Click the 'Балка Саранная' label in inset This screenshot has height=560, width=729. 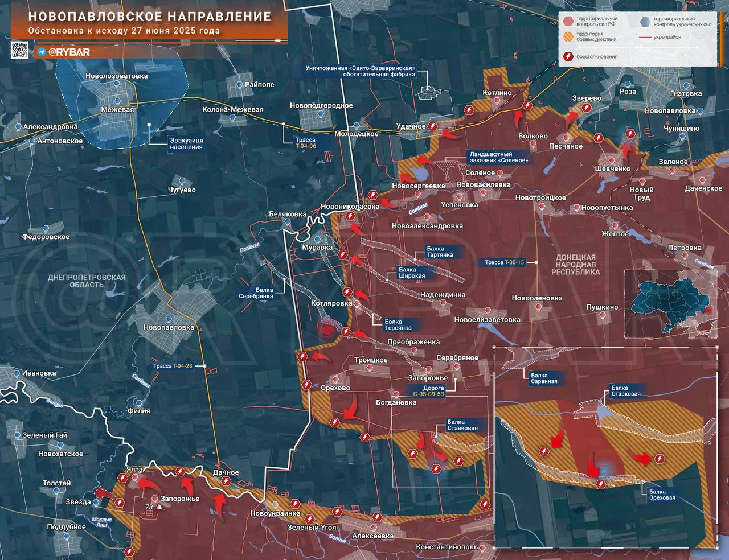pos(543,378)
